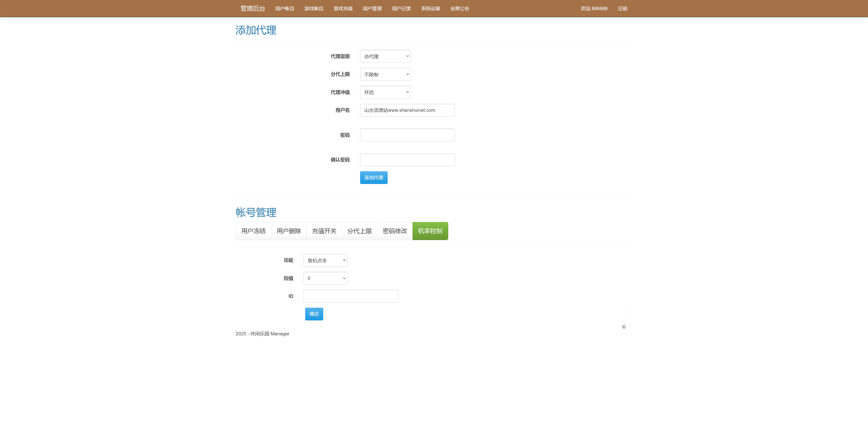Open the 代理冲值 dropdown showing 开启
The image size is (868, 434).
[x=385, y=92]
